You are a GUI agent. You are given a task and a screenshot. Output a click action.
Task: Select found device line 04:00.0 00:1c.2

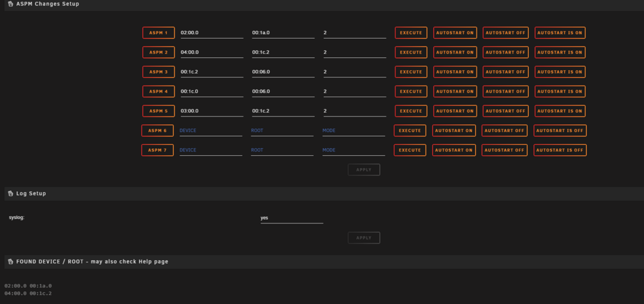tap(28, 294)
